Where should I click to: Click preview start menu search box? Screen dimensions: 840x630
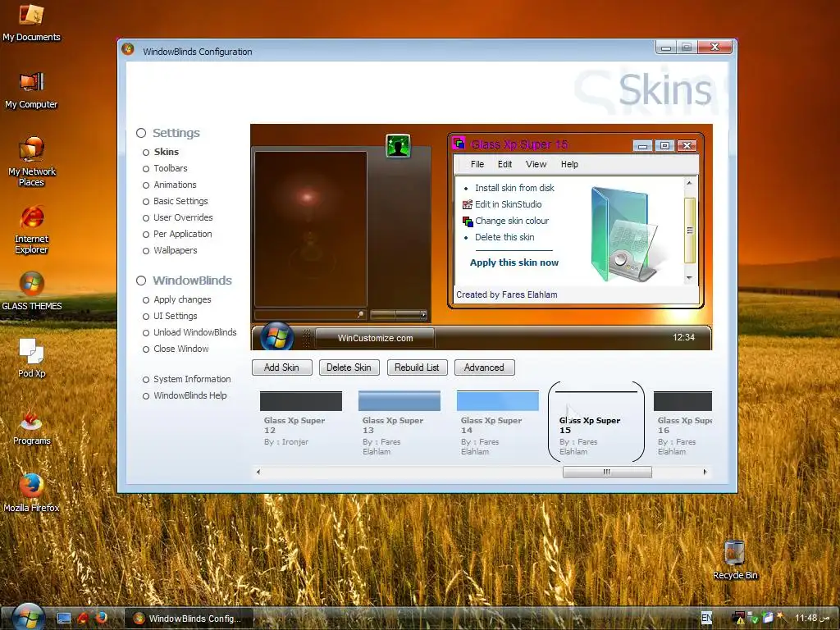pos(310,314)
